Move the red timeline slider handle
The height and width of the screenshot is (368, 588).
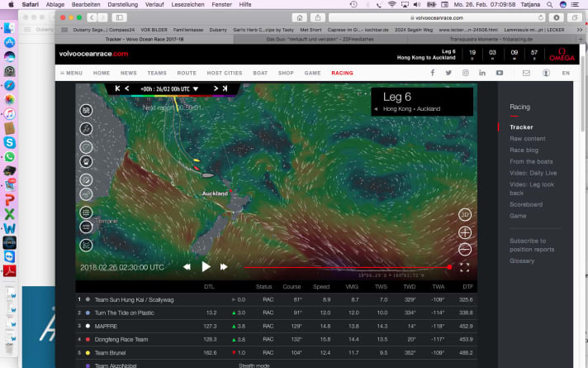click(x=449, y=267)
